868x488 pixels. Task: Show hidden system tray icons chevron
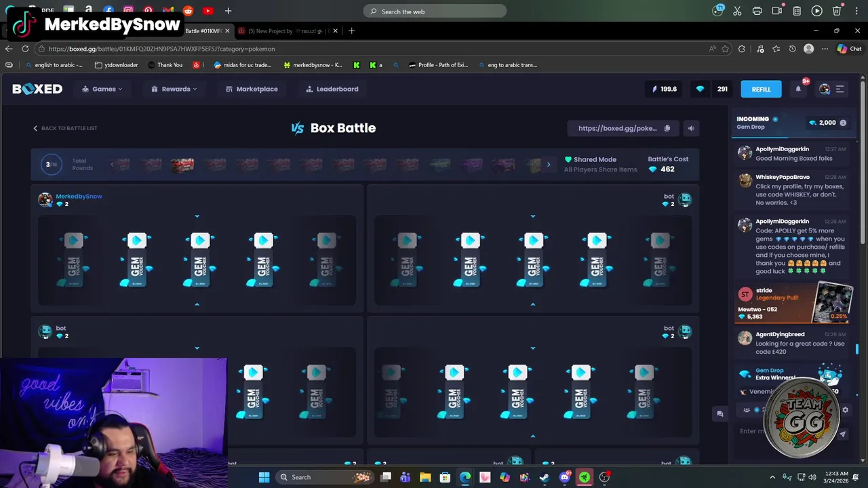tap(772, 477)
